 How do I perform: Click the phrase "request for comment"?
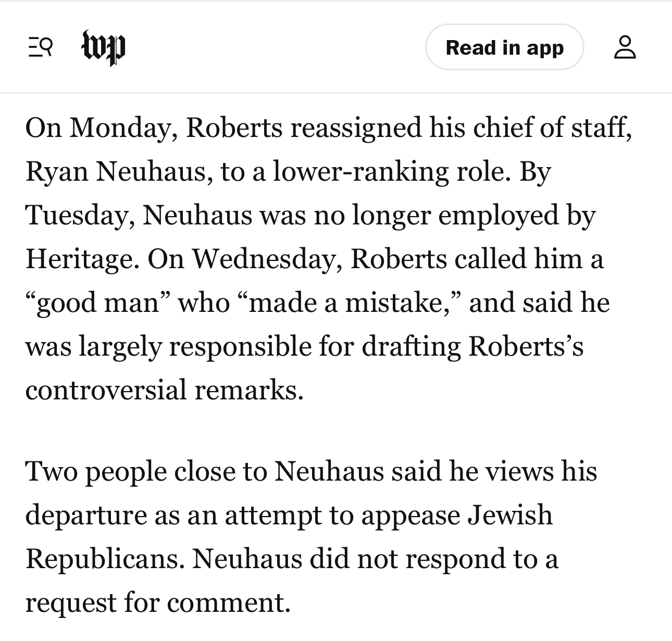point(156,602)
